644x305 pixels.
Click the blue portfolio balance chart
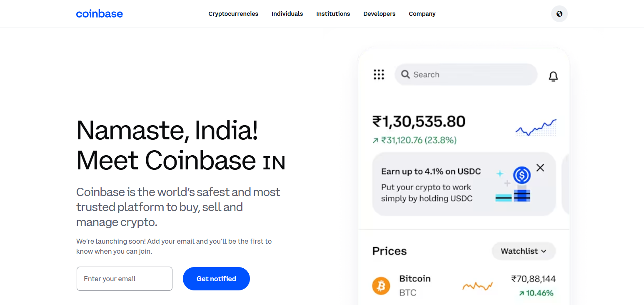point(536,128)
